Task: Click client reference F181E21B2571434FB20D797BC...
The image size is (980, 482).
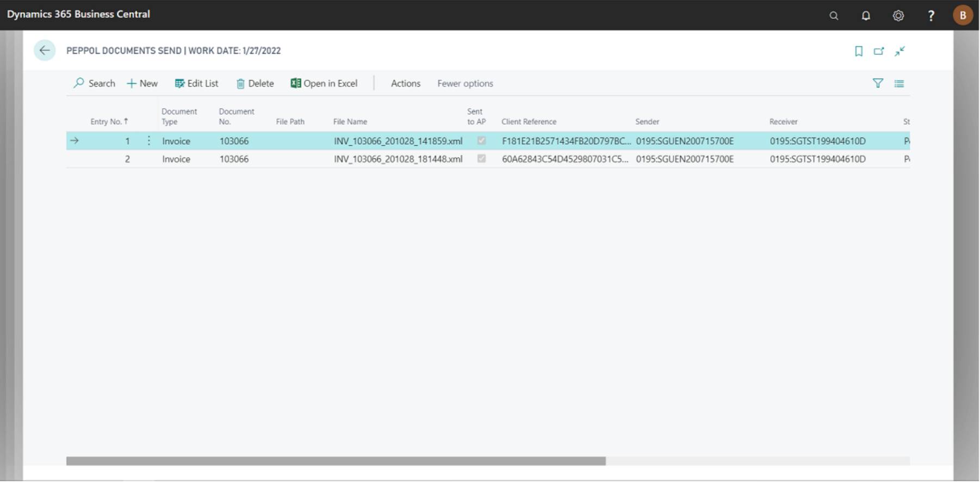Action: point(566,141)
